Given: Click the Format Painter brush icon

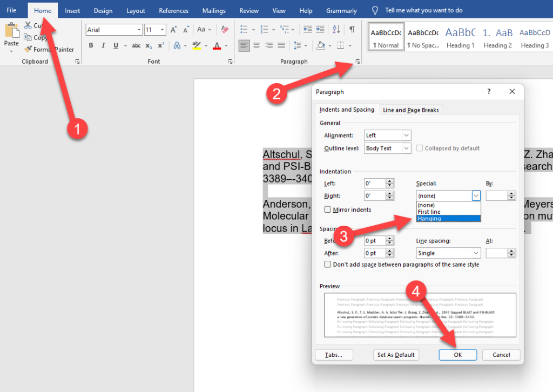Looking at the screenshot, I should click(x=28, y=50).
